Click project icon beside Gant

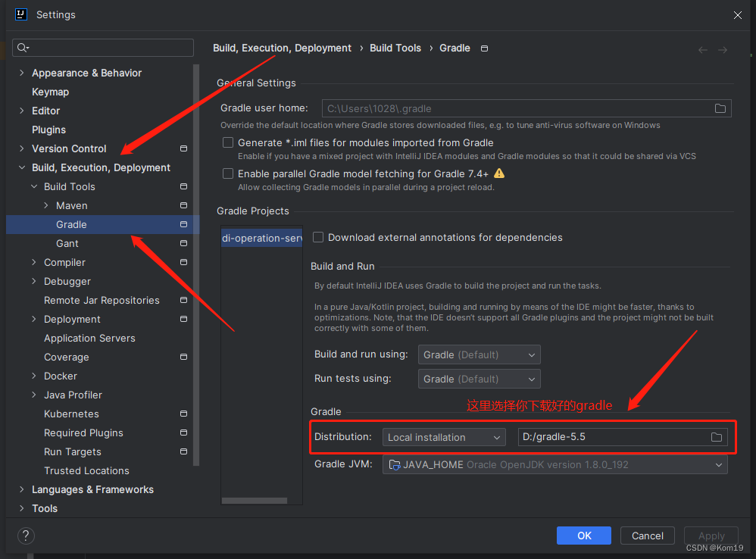(183, 243)
